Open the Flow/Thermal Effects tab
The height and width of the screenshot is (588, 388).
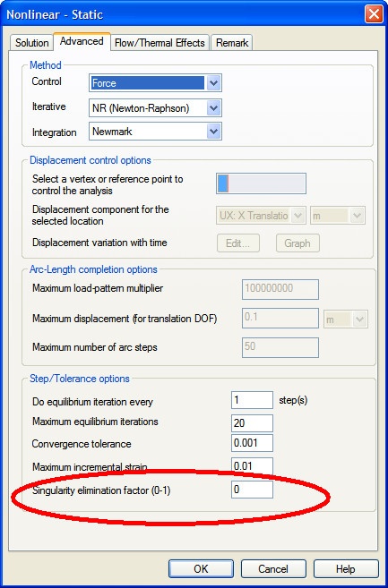pyautogui.click(x=160, y=43)
